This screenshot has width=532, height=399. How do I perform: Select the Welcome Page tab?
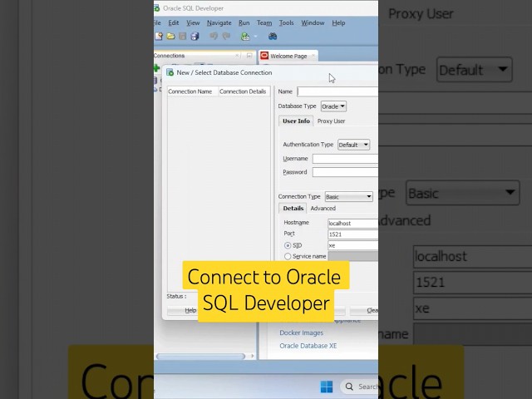(x=288, y=56)
